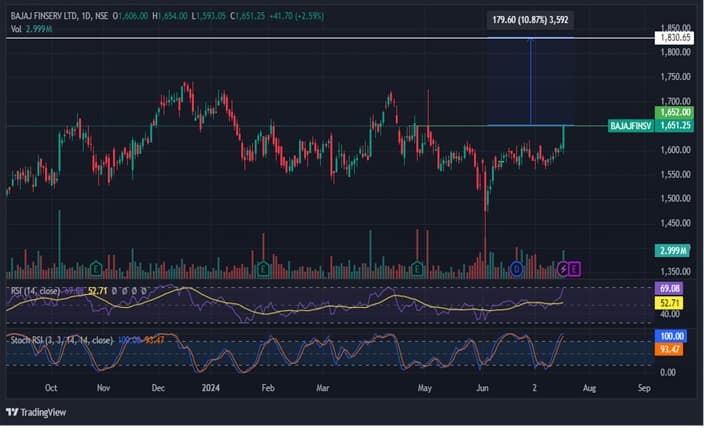The height and width of the screenshot is (442, 704).
Task: Click the 0.00 level on Stoch RSI axis
Action: [x=668, y=372]
